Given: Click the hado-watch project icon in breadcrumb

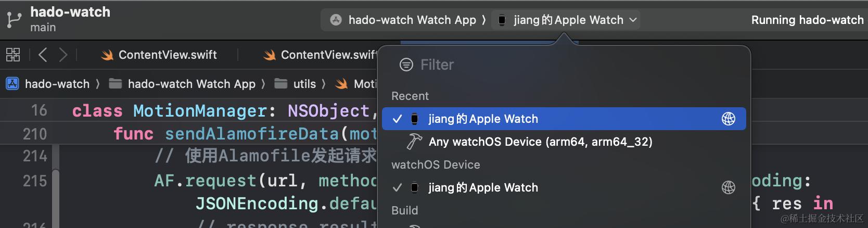Looking at the screenshot, I should (12, 84).
